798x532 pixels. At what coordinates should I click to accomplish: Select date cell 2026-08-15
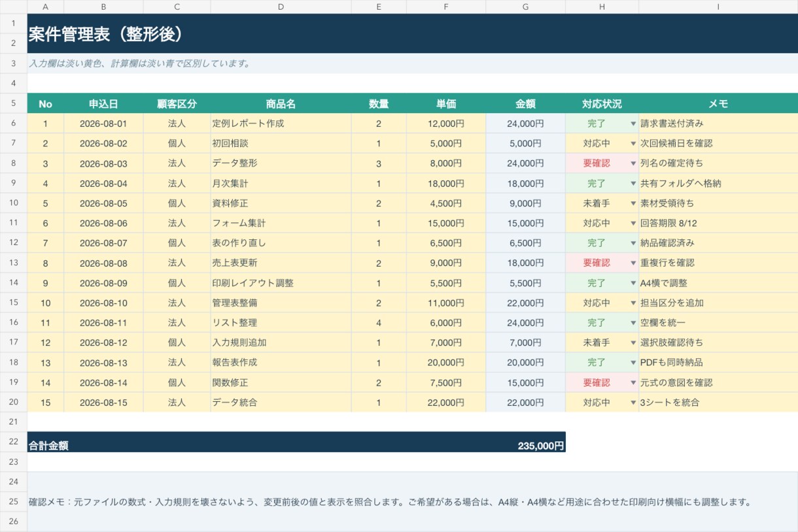pos(103,403)
